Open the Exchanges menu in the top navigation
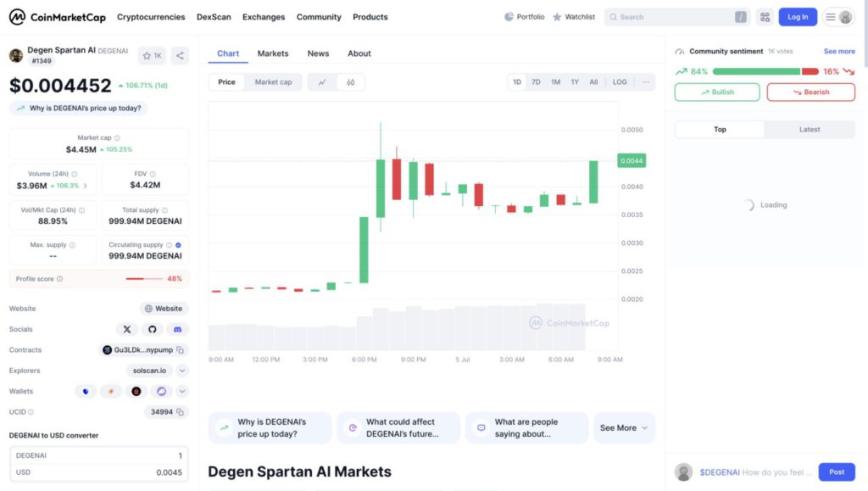Image resolution: width=868 pixels, height=491 pixels. coord(264,17)
